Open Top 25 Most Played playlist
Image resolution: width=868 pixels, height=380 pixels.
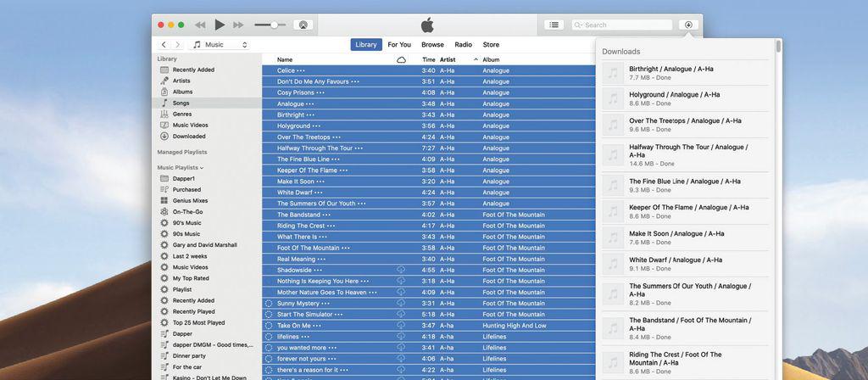pyautogui.click(x=207, y=322)
